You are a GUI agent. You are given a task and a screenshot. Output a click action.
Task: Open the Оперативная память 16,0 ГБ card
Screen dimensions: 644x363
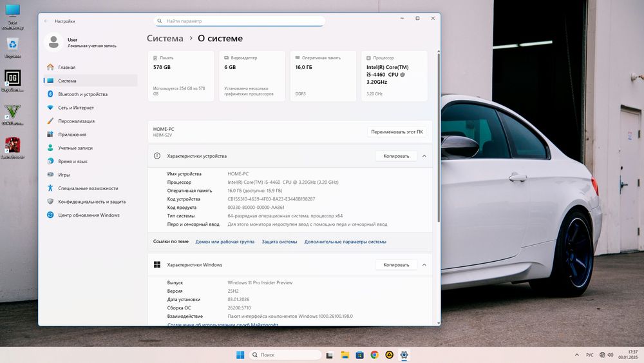pos(323,76)
